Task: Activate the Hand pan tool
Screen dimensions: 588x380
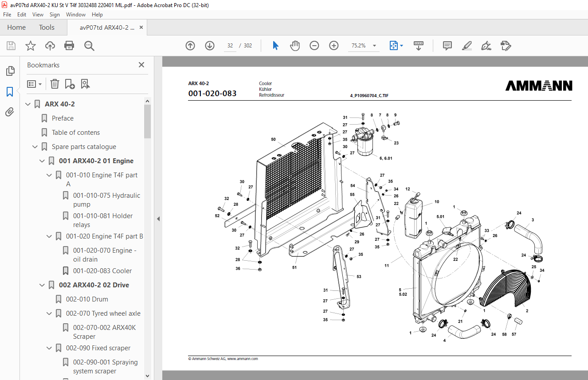Action: click(x=295, y=46)
